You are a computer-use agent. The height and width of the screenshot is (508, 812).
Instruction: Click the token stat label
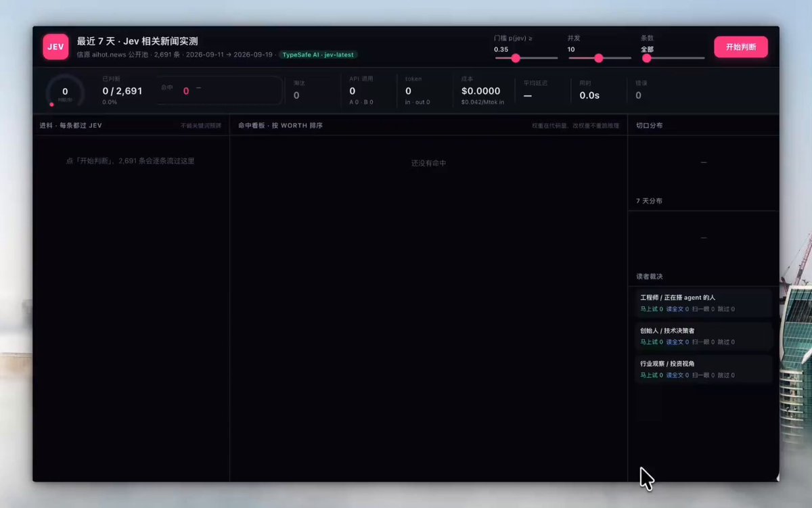click(x=413, y=79)
